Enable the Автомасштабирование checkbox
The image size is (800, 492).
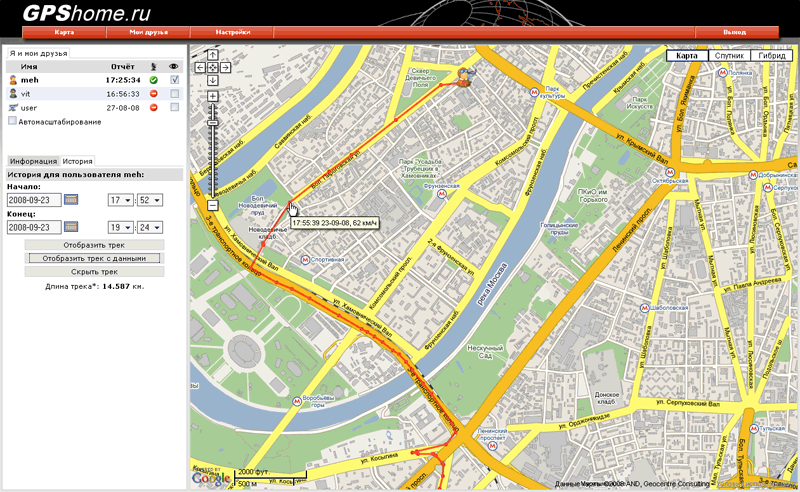[x=12, y=121]
